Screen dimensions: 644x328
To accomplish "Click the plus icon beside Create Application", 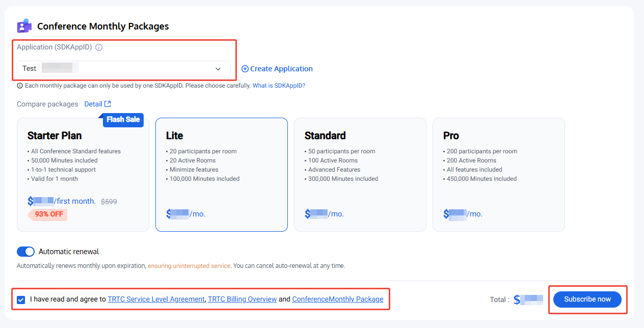I will [x=245, y=69].
